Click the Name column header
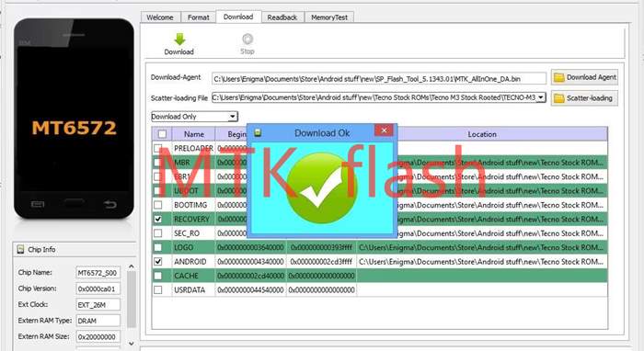 pos(194,134)
